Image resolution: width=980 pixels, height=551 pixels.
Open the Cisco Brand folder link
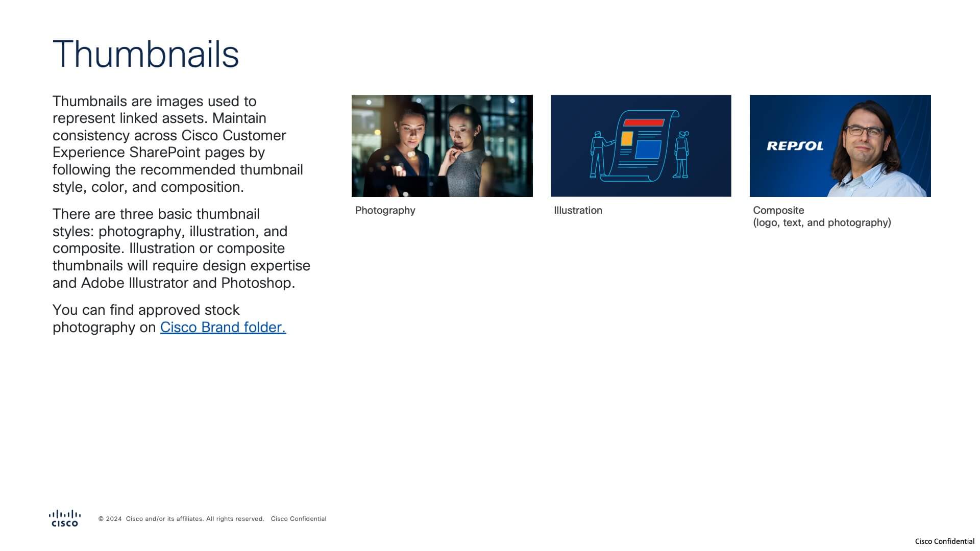223,327
